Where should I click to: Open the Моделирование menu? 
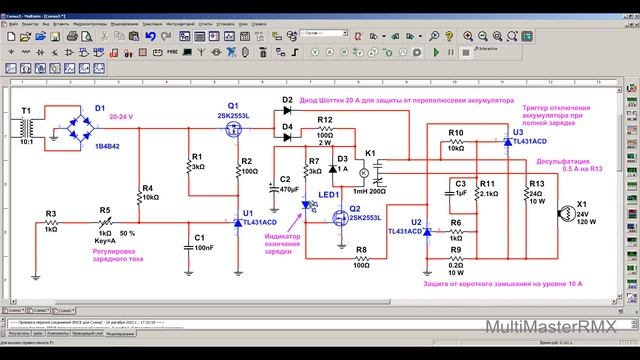pyautogui.click(x=124, y=24)
